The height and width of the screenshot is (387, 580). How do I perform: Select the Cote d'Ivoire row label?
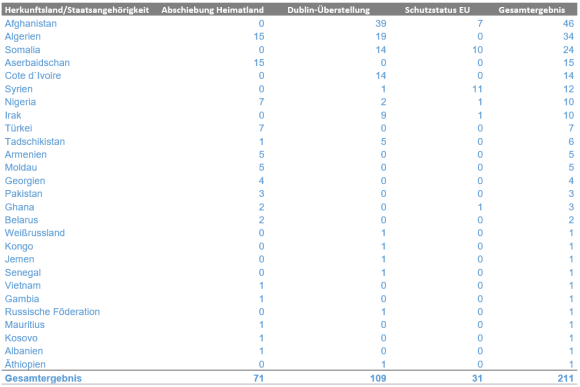click(x=33, y=76)
